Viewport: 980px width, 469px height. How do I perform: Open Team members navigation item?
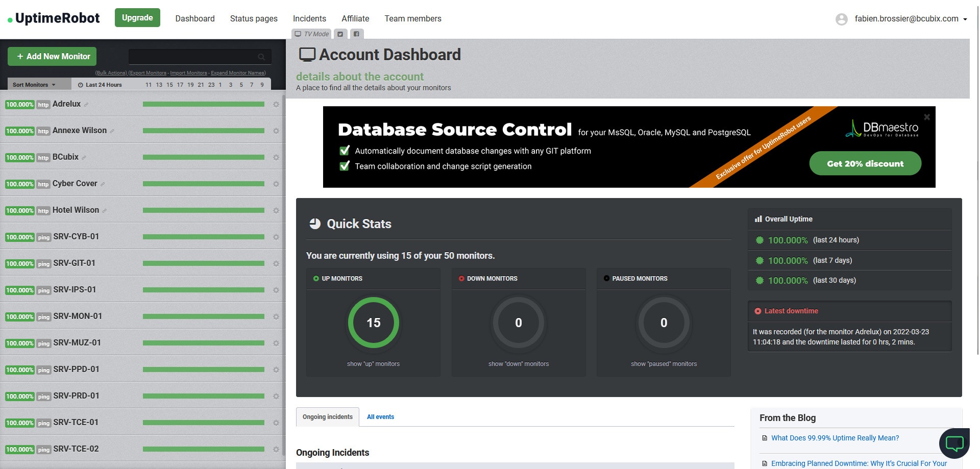(x=413, y=19)
